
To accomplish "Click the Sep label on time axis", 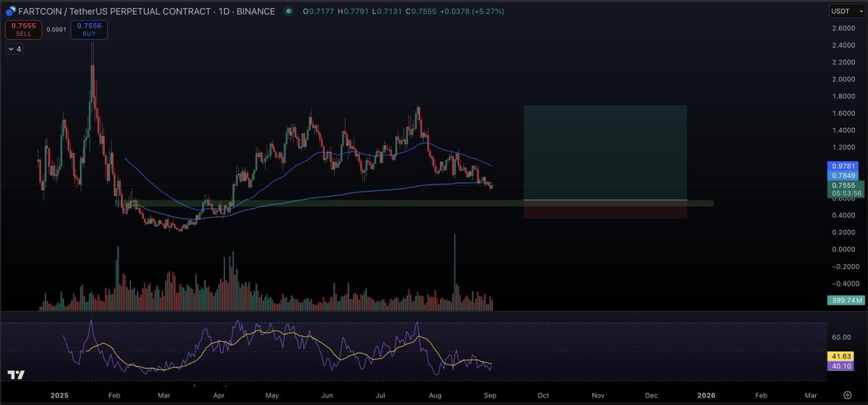I will coord(490,396).
